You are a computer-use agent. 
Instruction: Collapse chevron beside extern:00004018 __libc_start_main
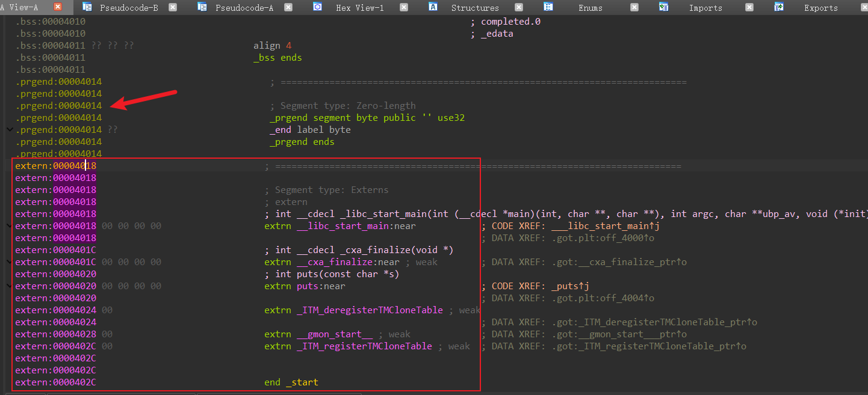pos(9,226)
